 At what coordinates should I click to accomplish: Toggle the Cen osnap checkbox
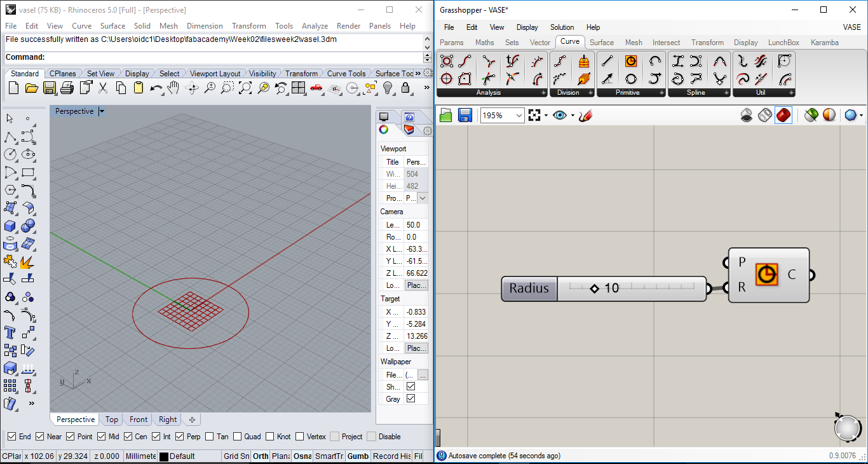pyautogui.click(x=128, y=437)
